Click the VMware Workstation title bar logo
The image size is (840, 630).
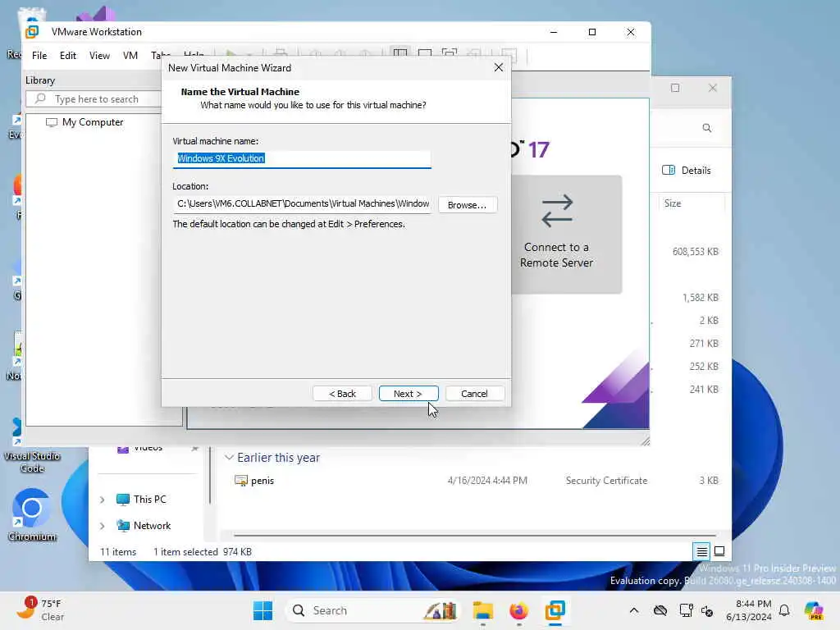[32, 32]
